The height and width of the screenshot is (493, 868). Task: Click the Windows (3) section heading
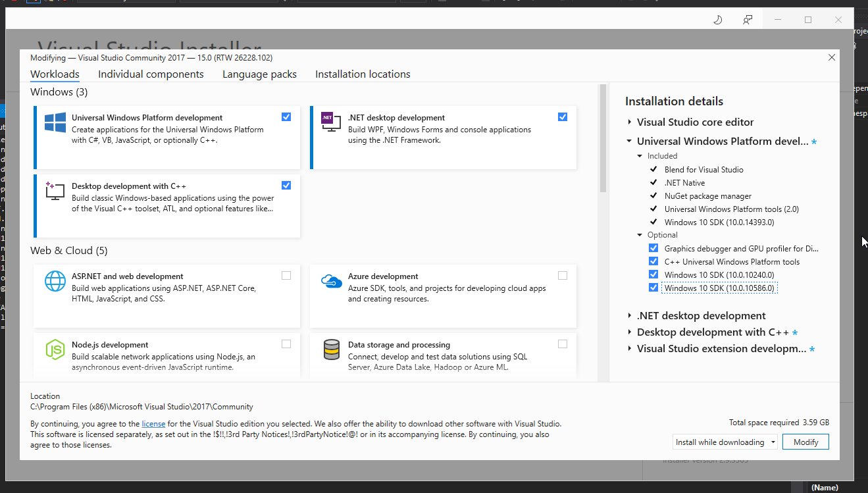(59, 92)
